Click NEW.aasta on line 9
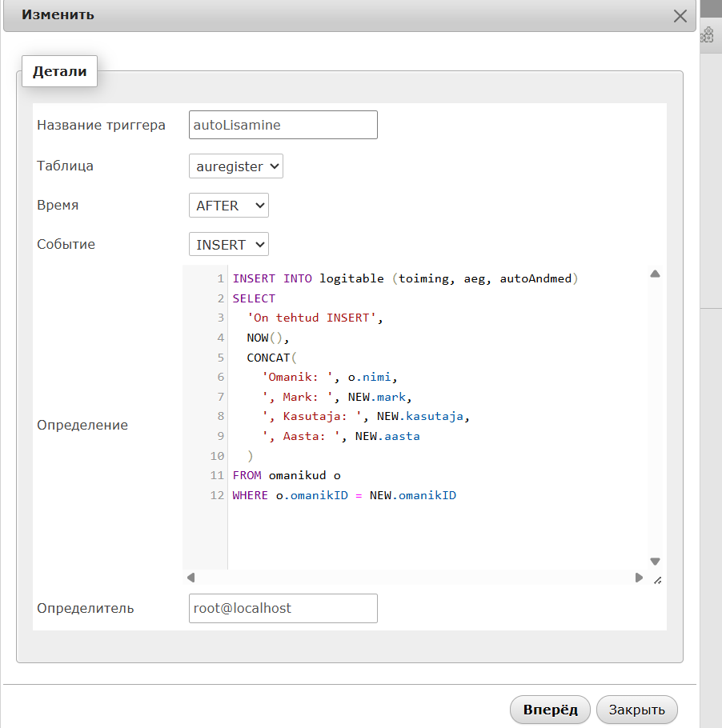The width and height of the screenshot is (722, 728). pos(387,437)
